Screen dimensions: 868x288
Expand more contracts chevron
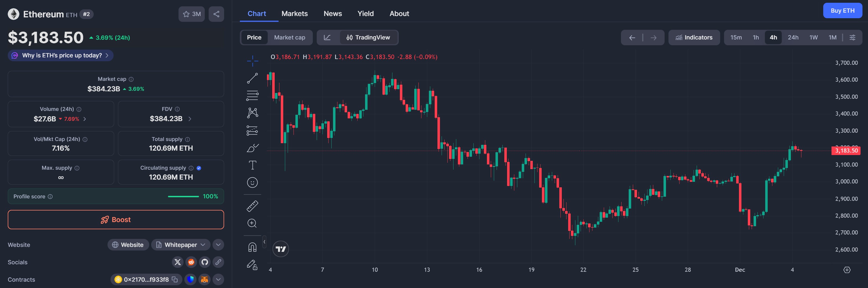[x=218, y=280]
